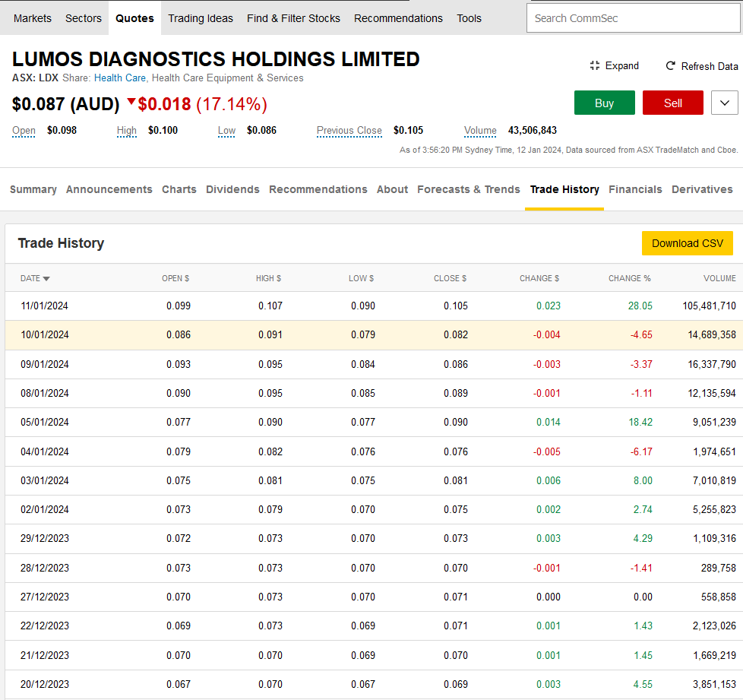Click the 05/01/2024 date cell
743x700 pixels.
[45, 423]
